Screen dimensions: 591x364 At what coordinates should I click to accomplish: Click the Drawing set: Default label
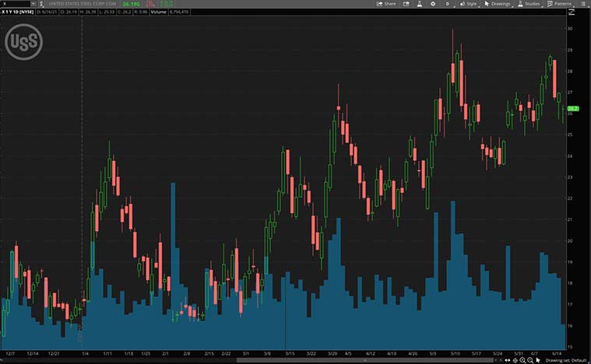pos(567,360)
